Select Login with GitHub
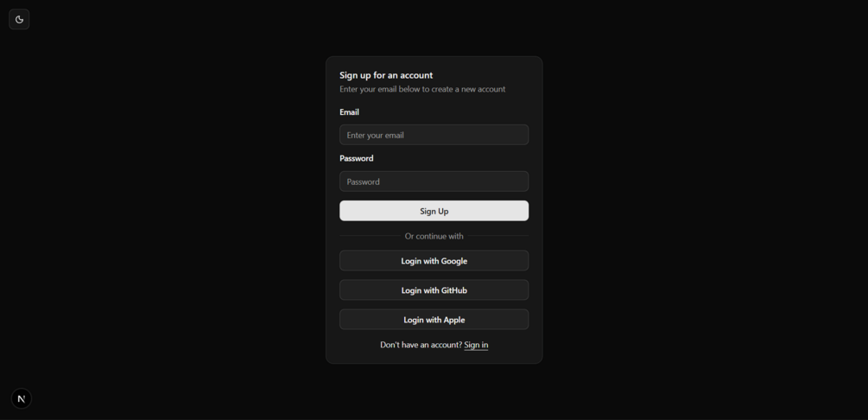The height and width of the screenshot is (420, 868). pyautogui.click(x=434, y=290)
